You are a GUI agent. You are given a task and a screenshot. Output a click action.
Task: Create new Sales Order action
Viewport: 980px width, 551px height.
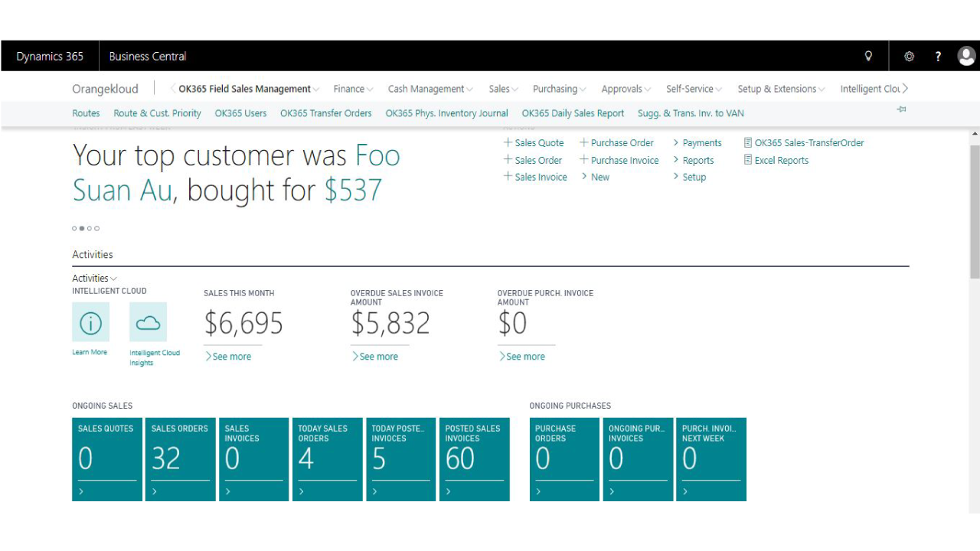pyautogui.click(x=533, y=160)
